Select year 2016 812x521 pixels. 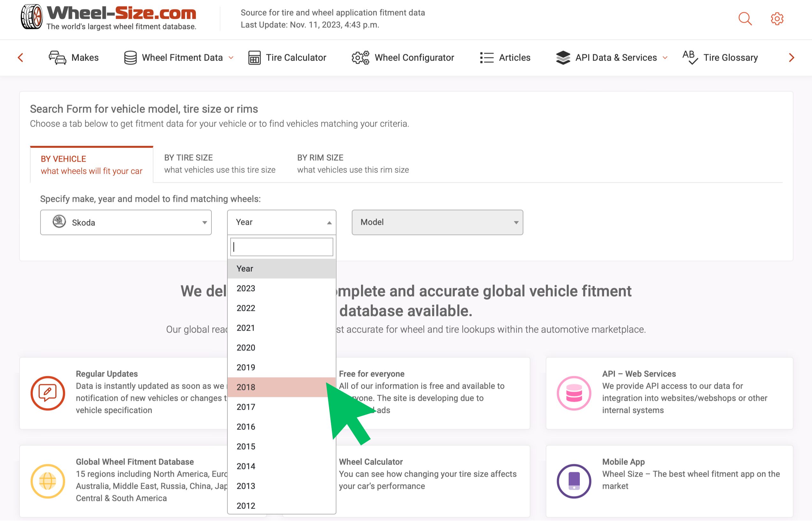tap(282, 427)
